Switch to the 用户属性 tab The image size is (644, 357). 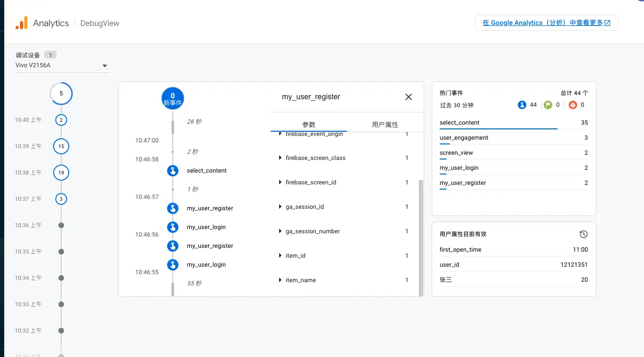[385, 125]
